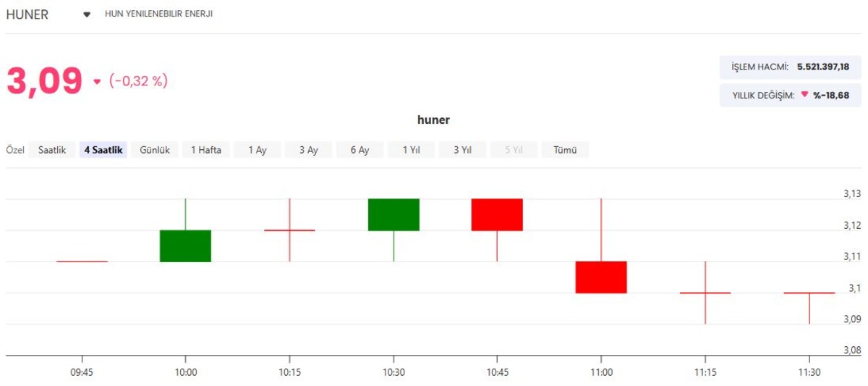Select the 6 Ay chart range
This screenshot has height=386, width=868.
360,150
